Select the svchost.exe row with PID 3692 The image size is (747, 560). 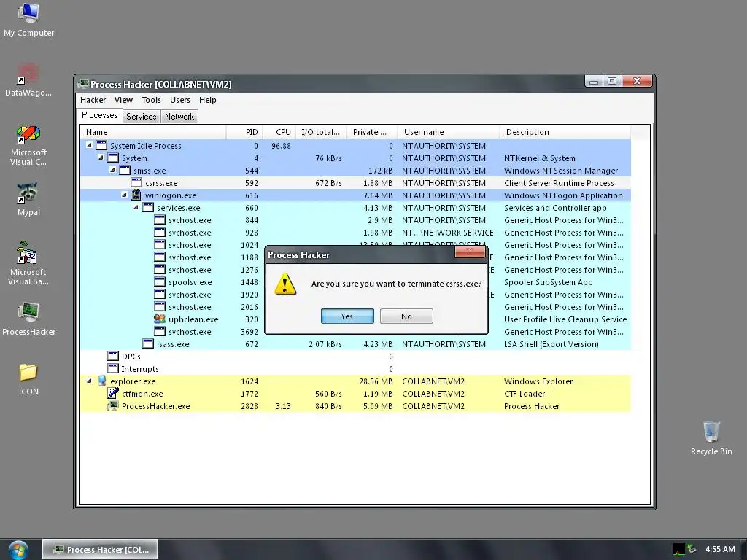355,332
